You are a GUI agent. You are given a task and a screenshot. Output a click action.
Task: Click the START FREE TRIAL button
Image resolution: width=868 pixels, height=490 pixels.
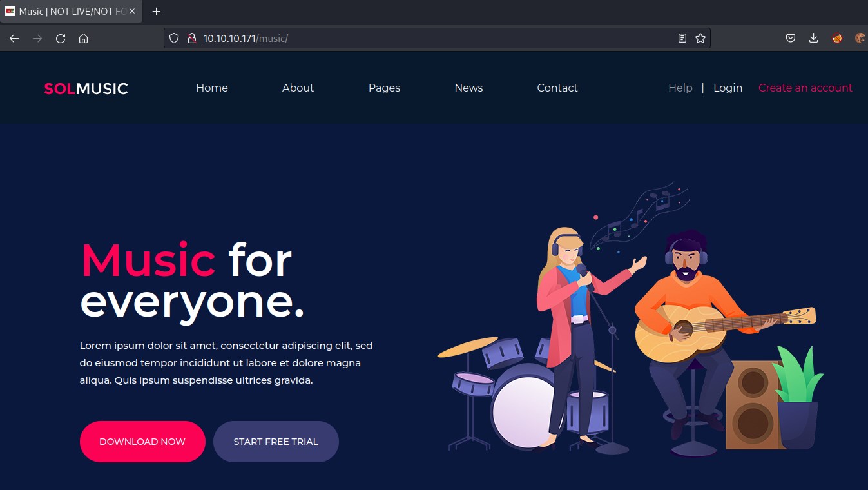276,442
